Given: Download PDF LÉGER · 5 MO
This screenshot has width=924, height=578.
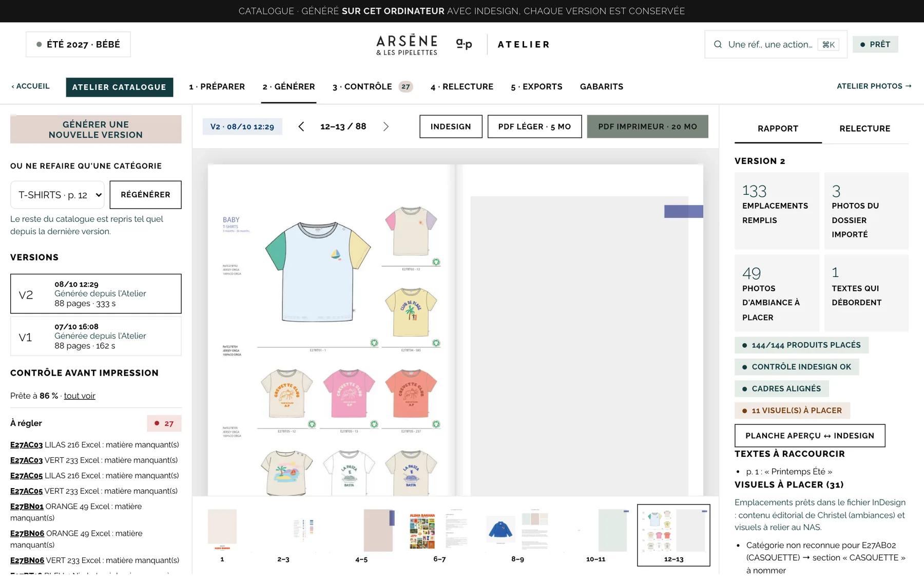Looking at the screenshot, I should click(x=534, y=126).
